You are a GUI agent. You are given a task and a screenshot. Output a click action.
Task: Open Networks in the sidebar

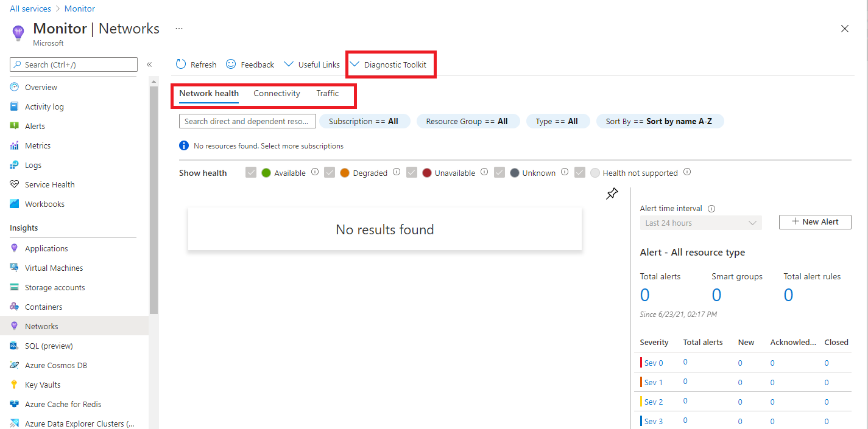click(x=74, y=326)
